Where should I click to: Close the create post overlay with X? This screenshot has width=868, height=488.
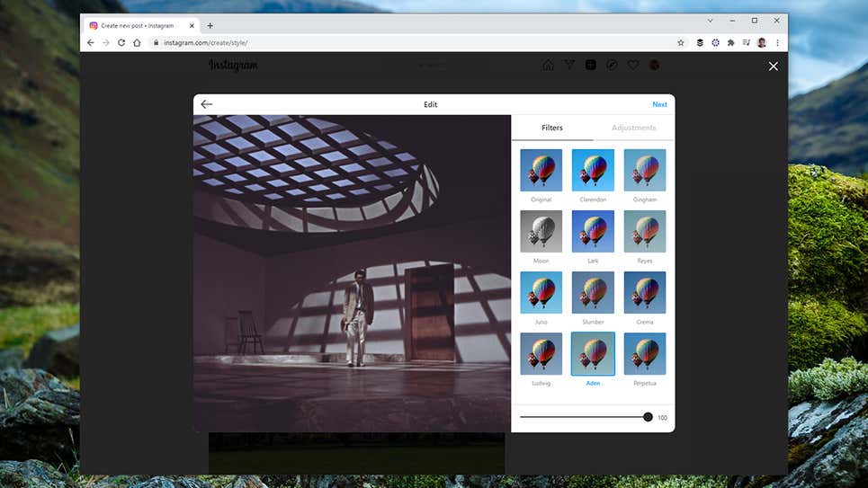pyautogui.click(x=774, y=67)
